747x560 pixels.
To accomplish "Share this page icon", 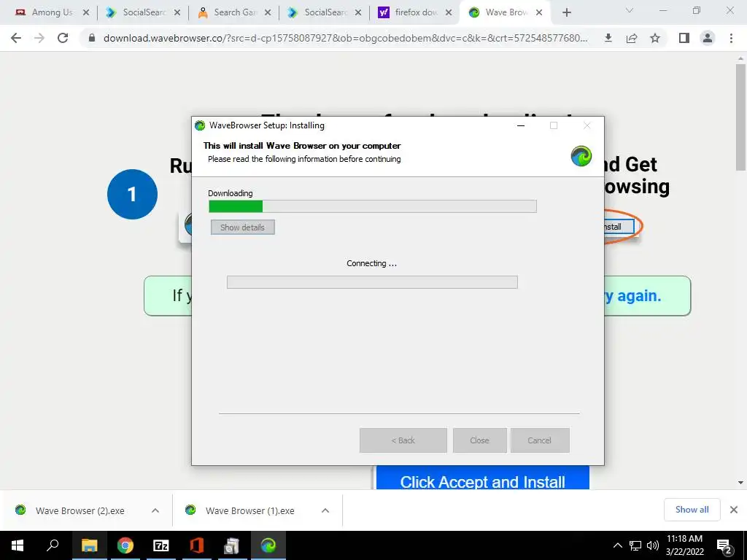I will click(632, 38).
